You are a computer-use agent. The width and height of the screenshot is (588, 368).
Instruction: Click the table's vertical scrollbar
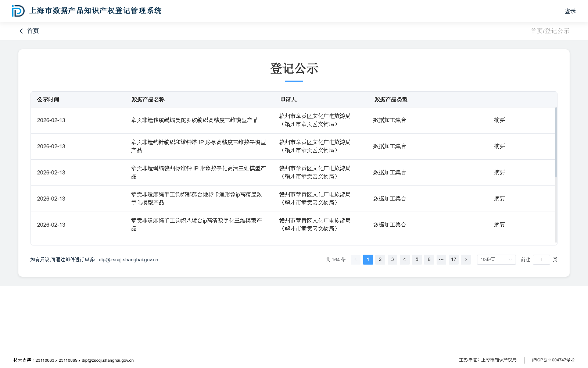pos(556,142)
